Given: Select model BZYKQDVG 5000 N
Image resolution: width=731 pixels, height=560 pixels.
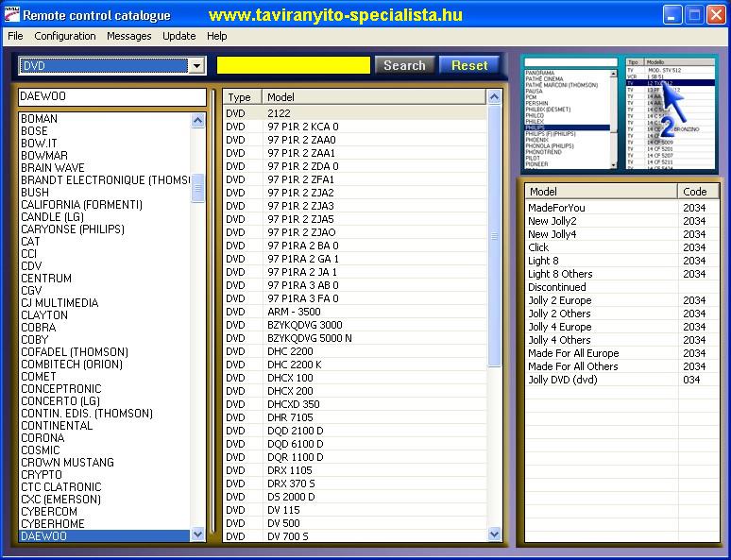Looking at the screenshot, I should click(355, 338).
